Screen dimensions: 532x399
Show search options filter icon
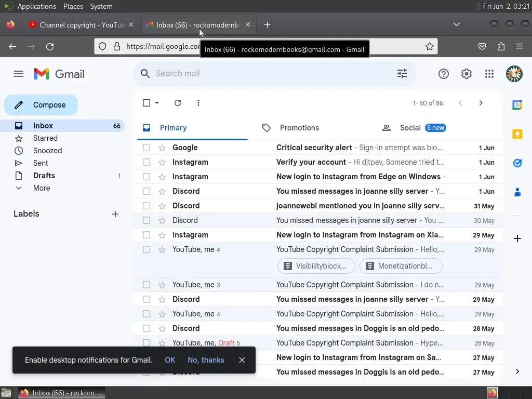tap(402, 73)
